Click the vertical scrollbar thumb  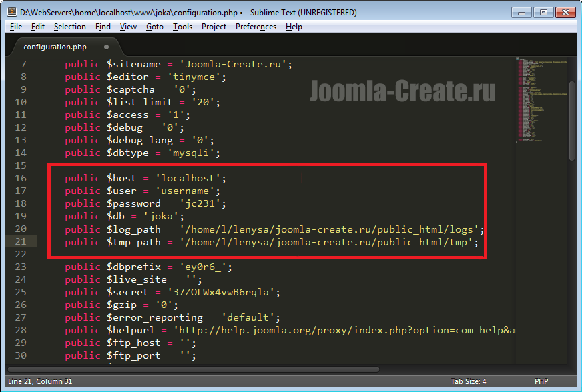click(571, 120)
